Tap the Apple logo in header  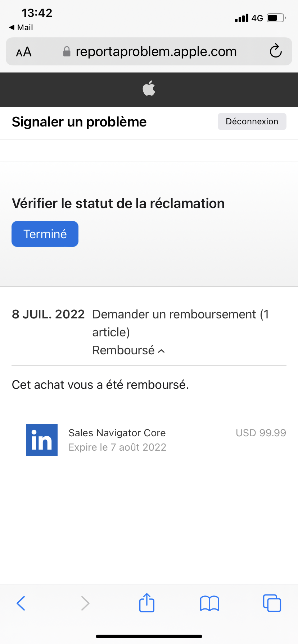[x=149, y=88]
